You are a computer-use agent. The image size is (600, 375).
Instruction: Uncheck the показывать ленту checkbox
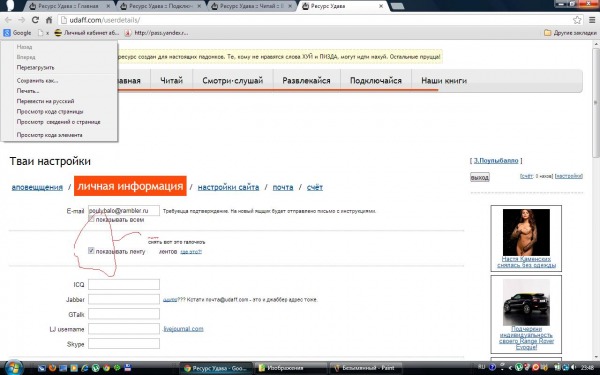pos(91,251)
